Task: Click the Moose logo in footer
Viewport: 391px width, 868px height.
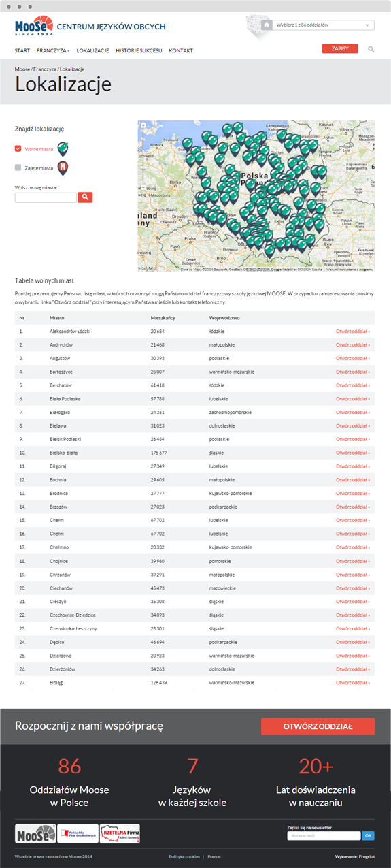Action: coord(35,833)
